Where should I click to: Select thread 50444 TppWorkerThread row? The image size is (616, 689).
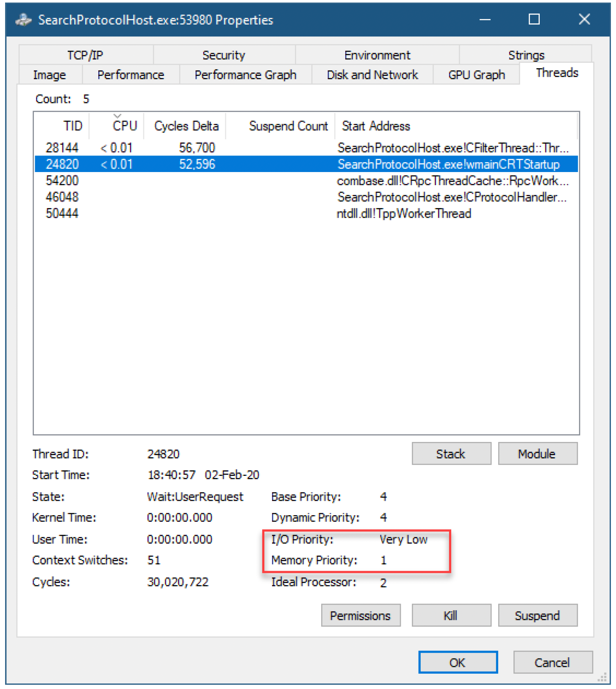(x=306, y=214)
